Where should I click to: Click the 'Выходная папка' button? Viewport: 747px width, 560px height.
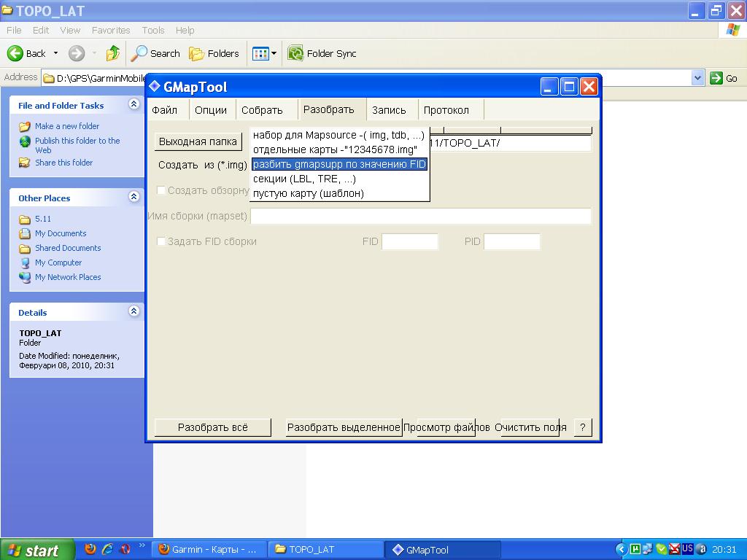coord(198,141)
